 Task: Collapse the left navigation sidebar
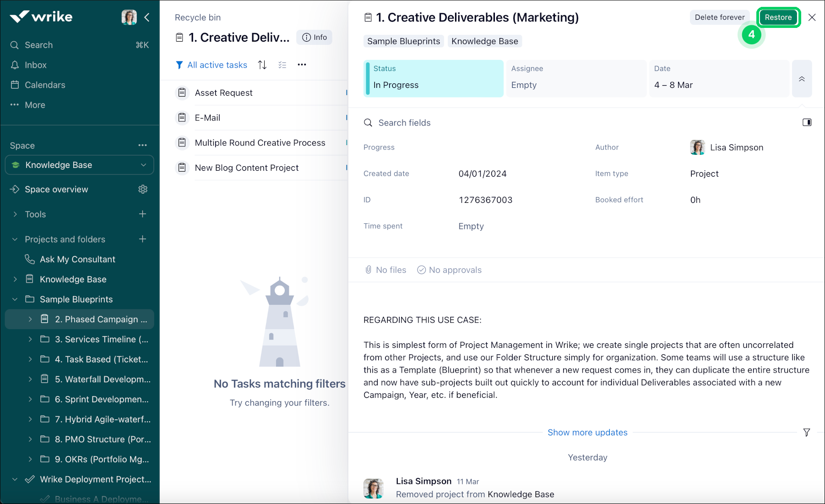point(147,17)
